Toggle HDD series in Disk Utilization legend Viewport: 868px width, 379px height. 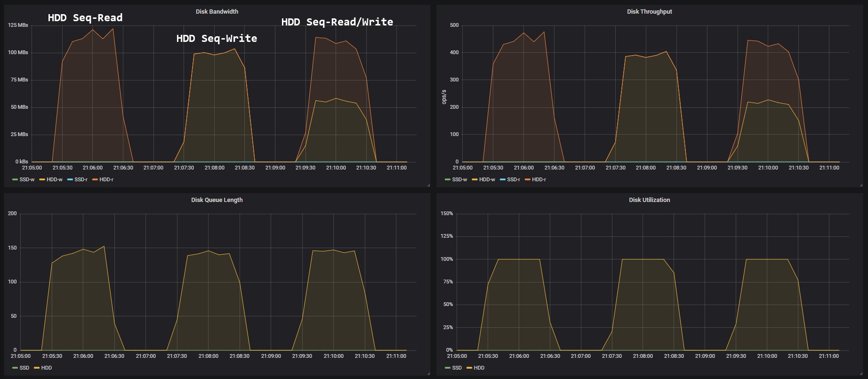tap(479, 368)
